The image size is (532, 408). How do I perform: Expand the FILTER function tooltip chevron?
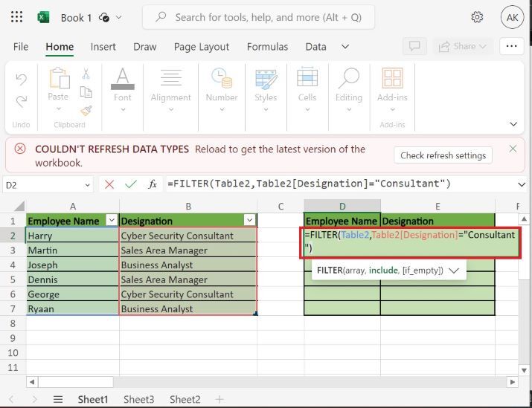(454, 271)
